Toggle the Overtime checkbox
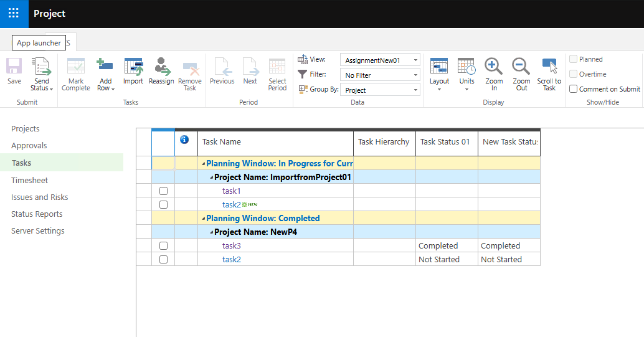This screenshot has height=337, width=644. pyautogui.click(x=574, y=74)
